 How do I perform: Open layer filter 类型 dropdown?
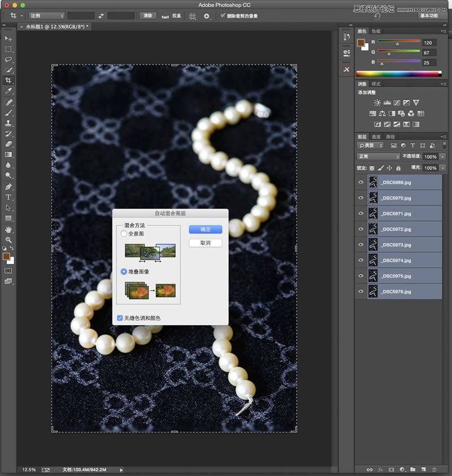tap(371, 145)
